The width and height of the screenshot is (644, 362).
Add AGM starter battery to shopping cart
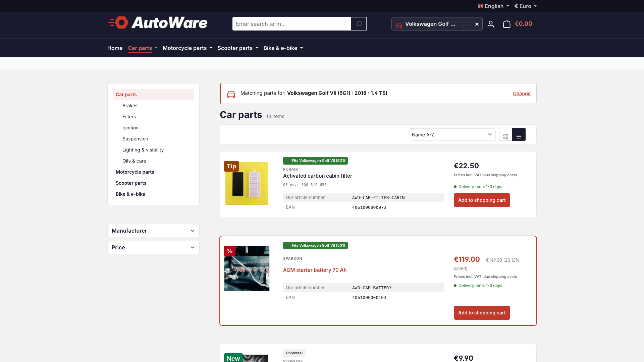point(482,313)
